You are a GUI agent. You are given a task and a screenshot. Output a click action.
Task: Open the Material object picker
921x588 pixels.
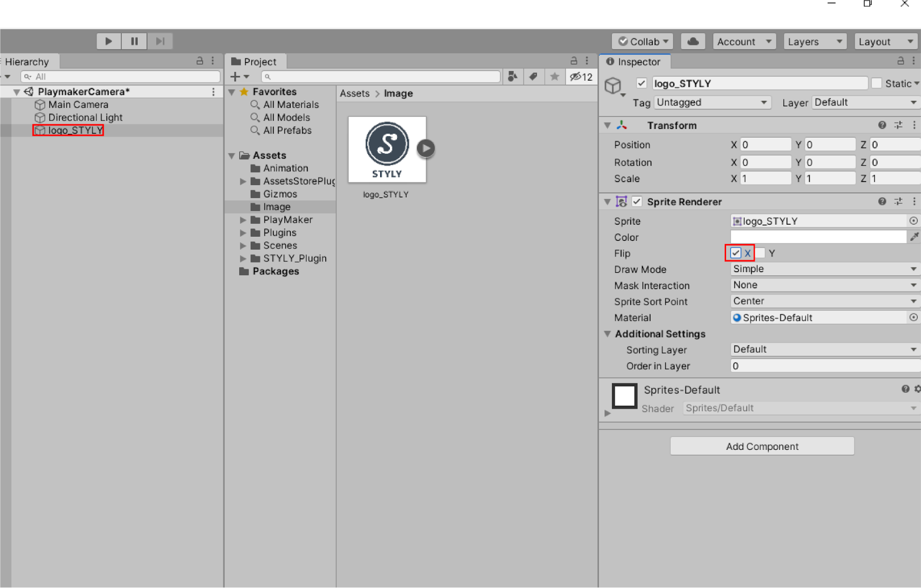pos(913,318)
